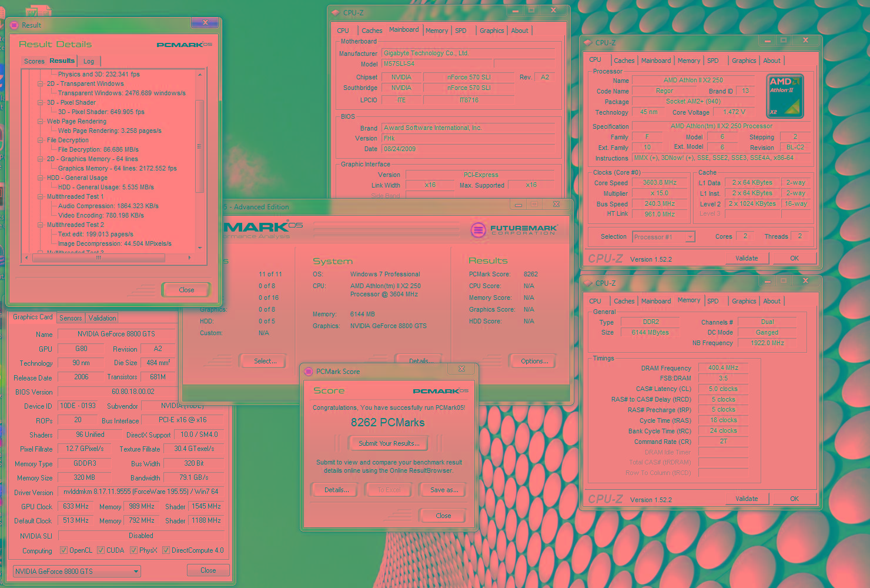This screenshot has width=870, height=588.
Task: Click the 8262 PCMarks score text
Action: tap(388, 423)
